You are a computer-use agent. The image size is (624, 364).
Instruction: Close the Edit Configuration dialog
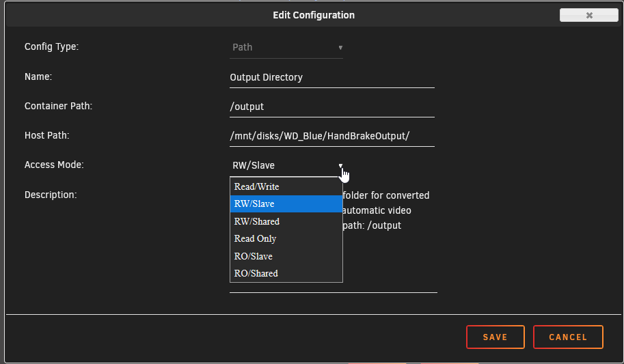588,15
